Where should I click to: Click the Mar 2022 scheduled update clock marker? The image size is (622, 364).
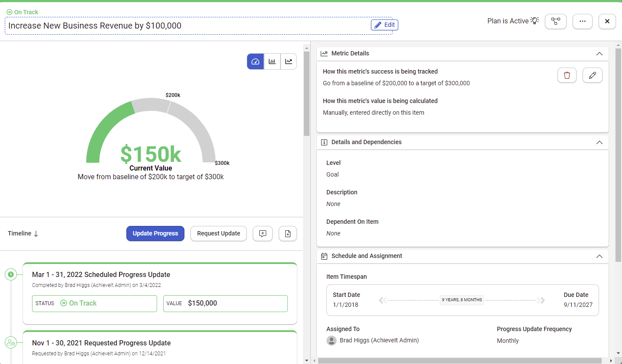(x=11, y=274)
